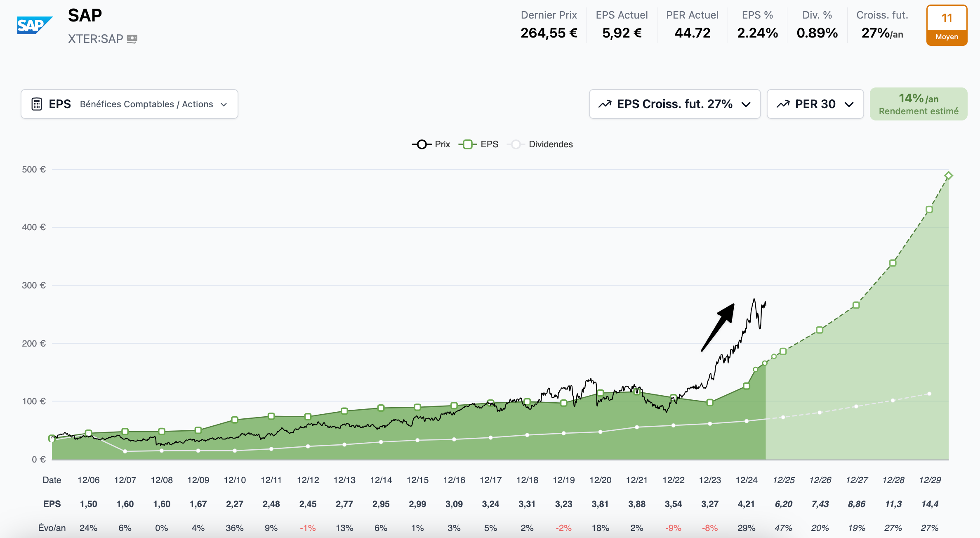Click the icon next to XTER:SAP ticker
980x538 pixels.
(x=132, y=39)
